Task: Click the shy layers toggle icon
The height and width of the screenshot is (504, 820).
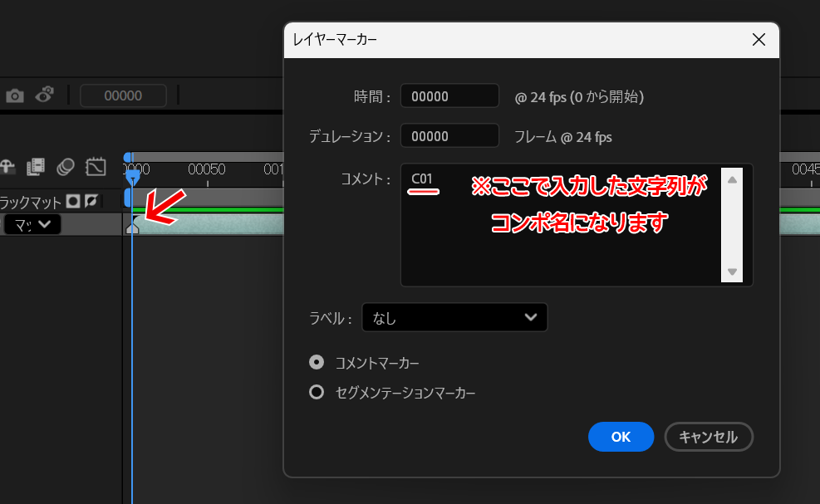Action: (x=7, y=167)
